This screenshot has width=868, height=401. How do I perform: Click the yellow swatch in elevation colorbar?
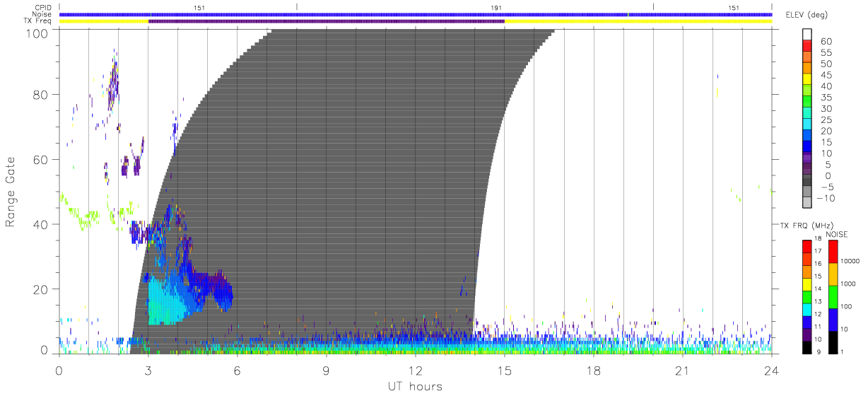coord(807,79)
